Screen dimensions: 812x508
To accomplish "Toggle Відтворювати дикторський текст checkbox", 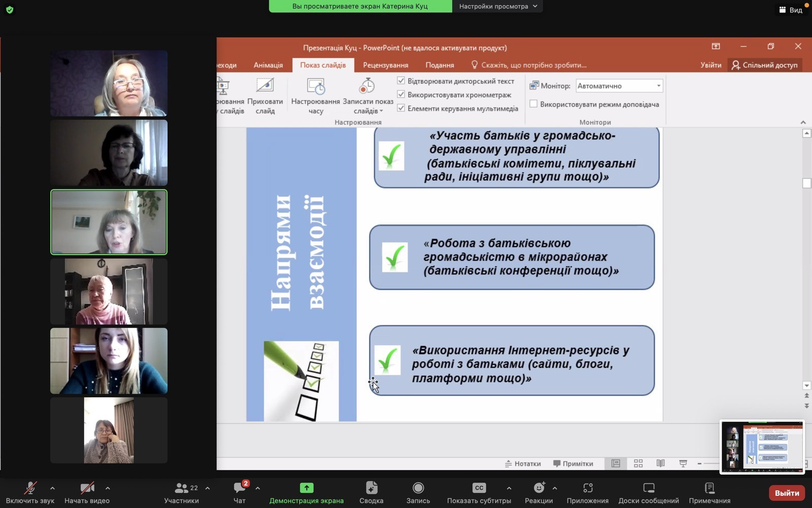I will click(x=401, y=81).
